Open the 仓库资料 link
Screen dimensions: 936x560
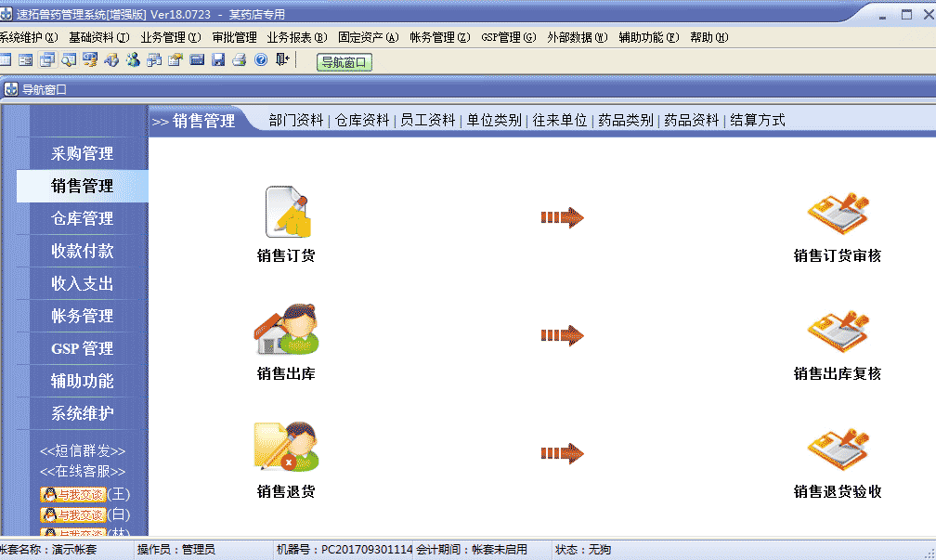coord(362,120)
